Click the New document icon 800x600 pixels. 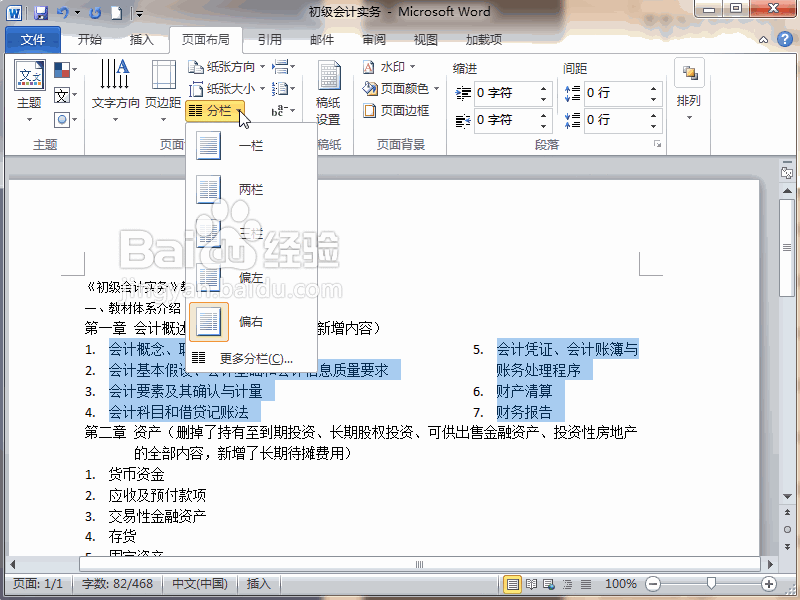[116, 13]
